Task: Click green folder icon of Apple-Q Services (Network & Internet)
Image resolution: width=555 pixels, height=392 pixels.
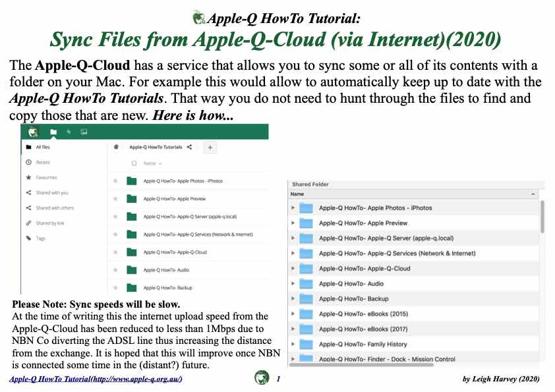Action: (132, 234)
